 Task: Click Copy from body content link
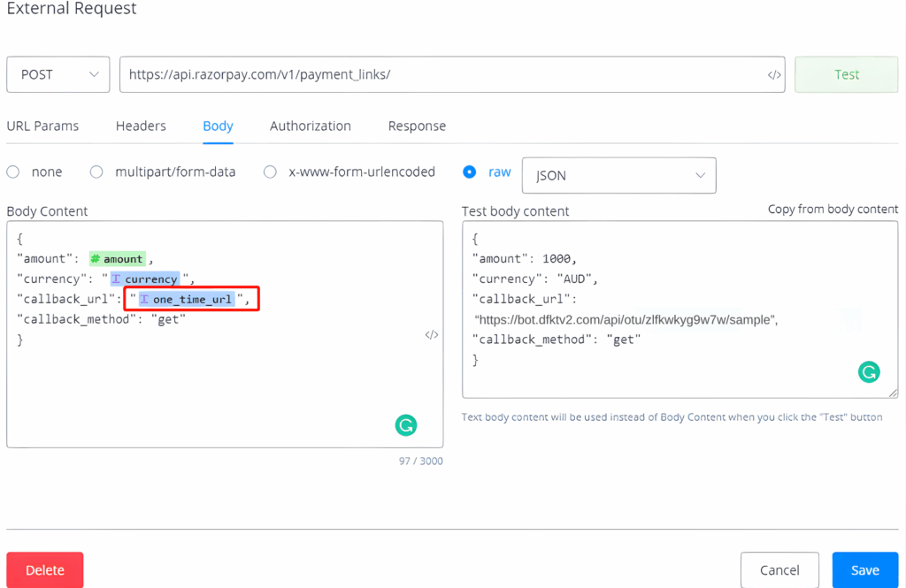tap(833, 210)
